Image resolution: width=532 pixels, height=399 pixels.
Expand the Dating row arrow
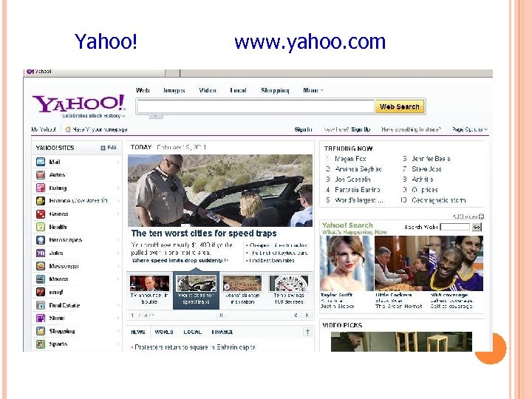tap(118, 188)
